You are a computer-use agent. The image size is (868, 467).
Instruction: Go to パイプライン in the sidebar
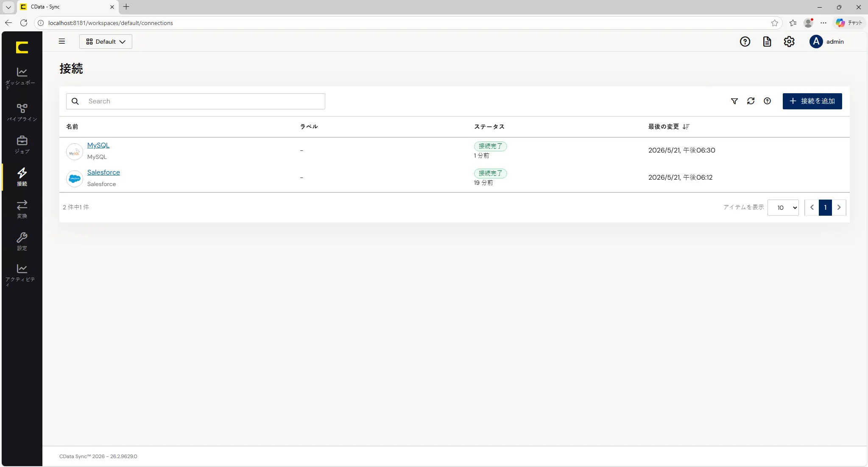coord(22,112)
